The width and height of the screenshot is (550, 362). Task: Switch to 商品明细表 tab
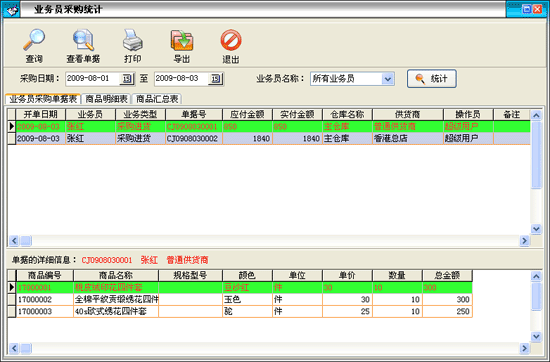(x=106, y=99)
